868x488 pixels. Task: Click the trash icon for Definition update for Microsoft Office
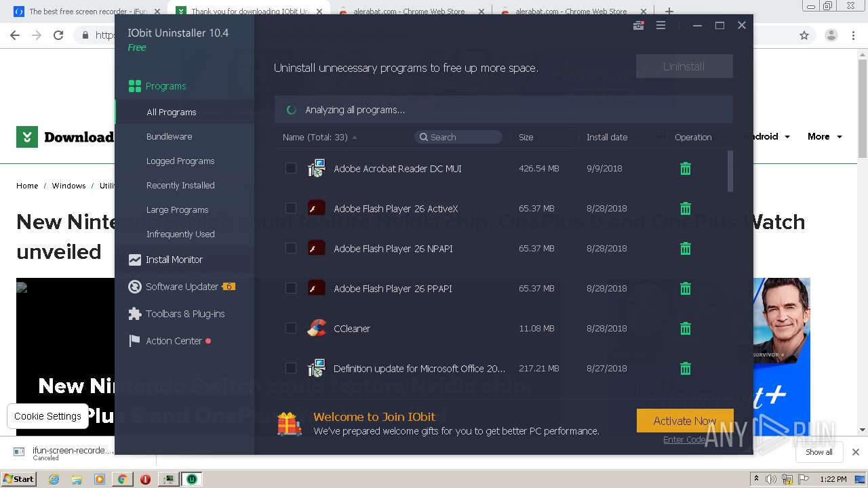(x=686, y=369)
